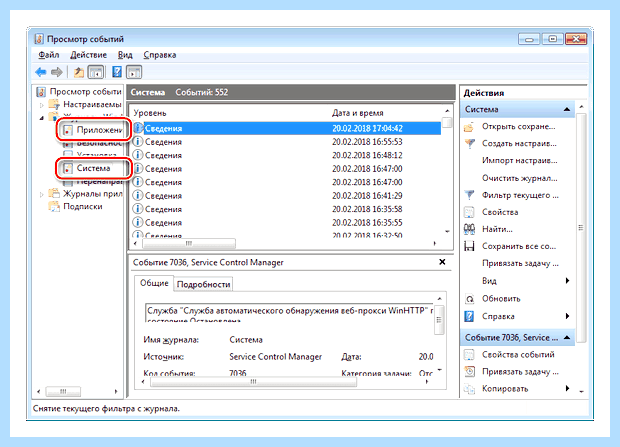Image resolution: width=620 pixels, height=447 pixels.
Task: Click the Actions pane scroll-down arrow
Action: tap(581, 392)
